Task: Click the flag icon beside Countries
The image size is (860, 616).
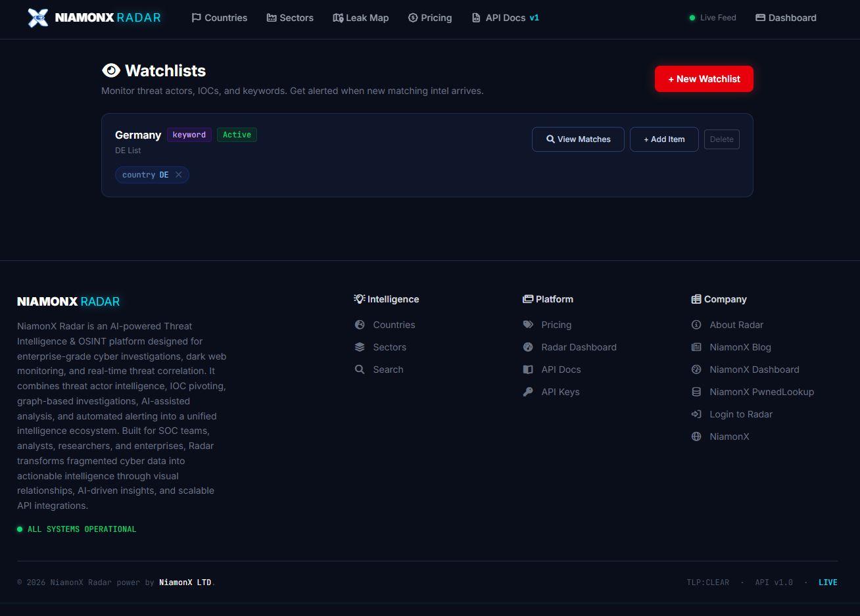Action: click(196, 18)
